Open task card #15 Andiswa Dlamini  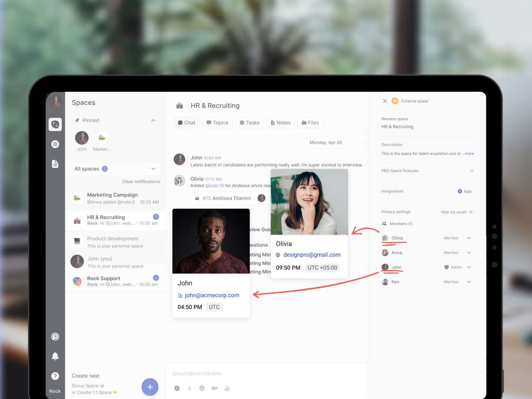click(x=230, y=198)
